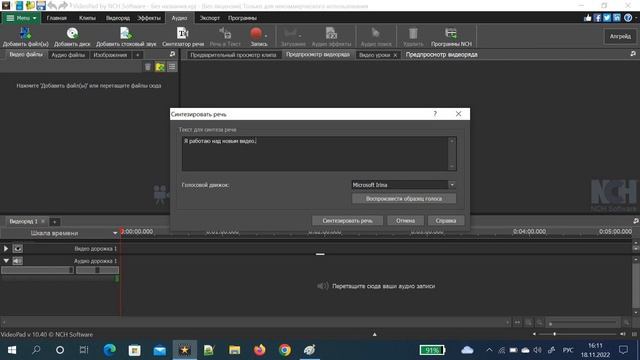640x360 pixels.
Task: Adjust the Audio Track 1 pan slider
Action: point(97,270)
